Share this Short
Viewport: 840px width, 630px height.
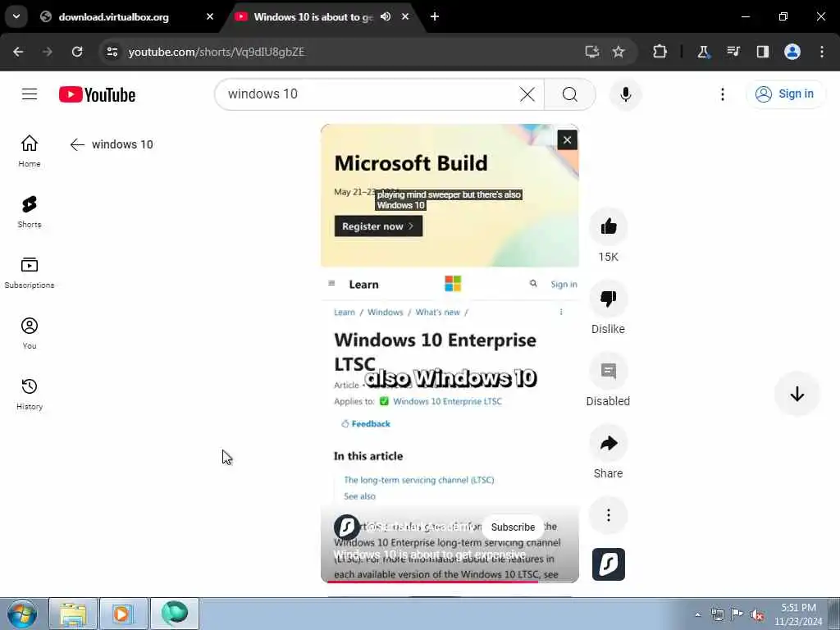609,443
